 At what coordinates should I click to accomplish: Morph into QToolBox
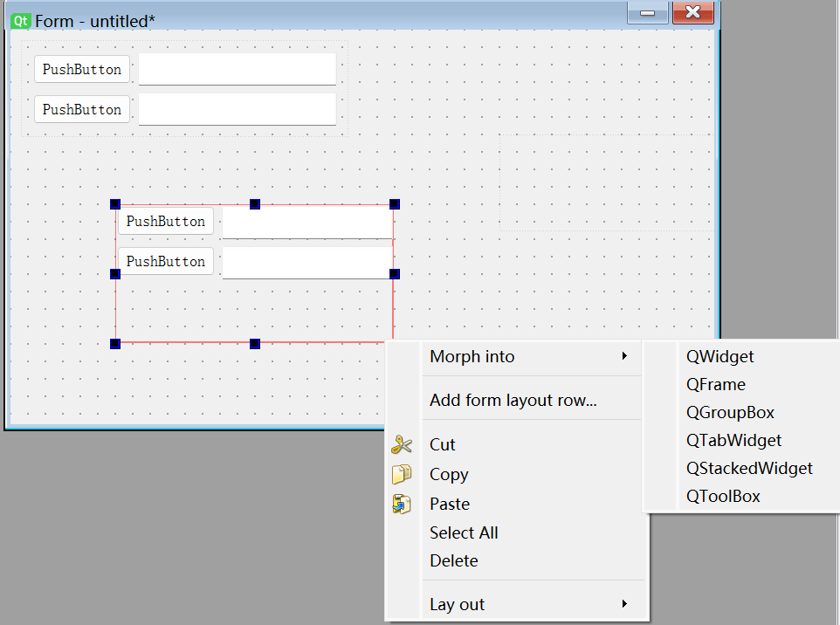pos(723,496)
